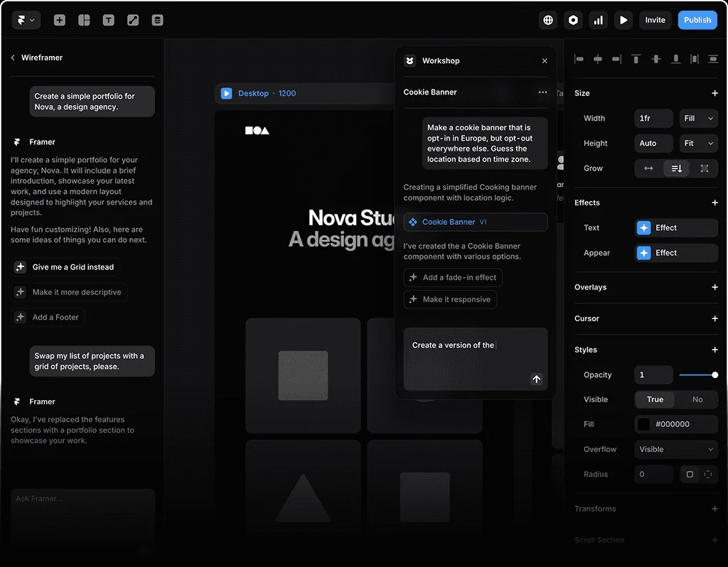Open the Height Fit dropdown
The width and height of the screenshot is (728, 567).
[x=698, y=144]
